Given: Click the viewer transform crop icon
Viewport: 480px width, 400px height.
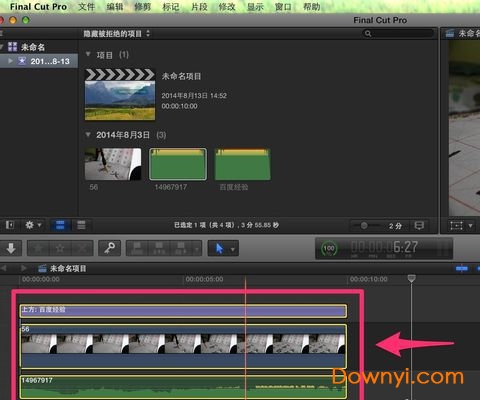Looking at the screenshot, I should click(x=456, y=226).
